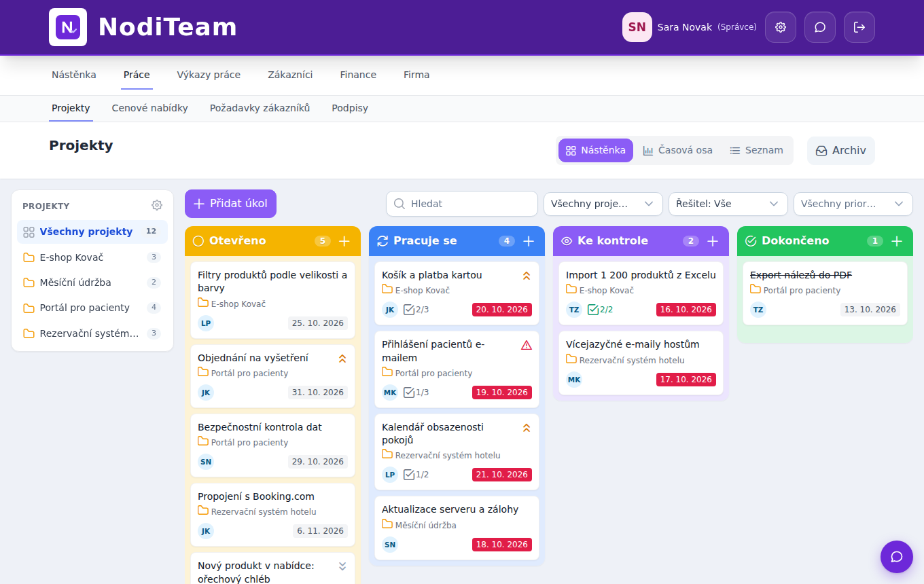
Task: Open the Zákazníci menu
Action: (x=290, y=75)
